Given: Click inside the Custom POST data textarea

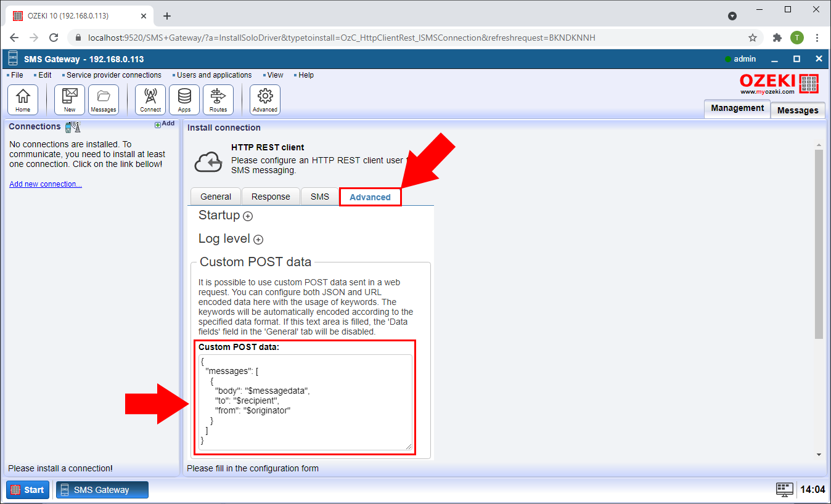Looking at the screenshot, I should pos(305,402).
